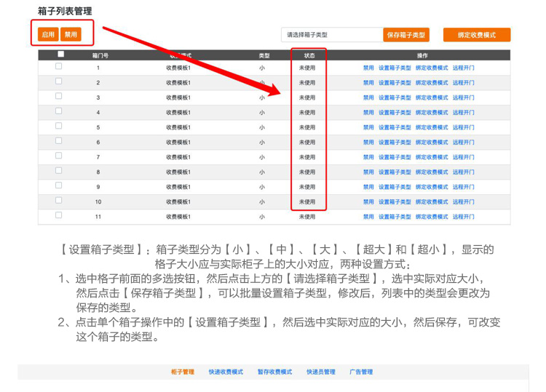Select the checkbox for box number 11
Viewport: 546px width, 392px height.
pyautogui.click(x=59, y=215)
